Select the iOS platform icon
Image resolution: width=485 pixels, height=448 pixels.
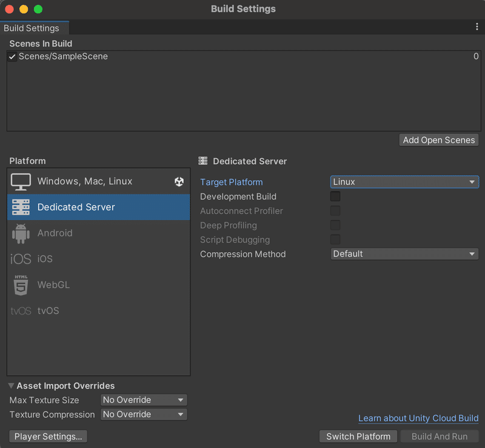[x=21, y=259]
